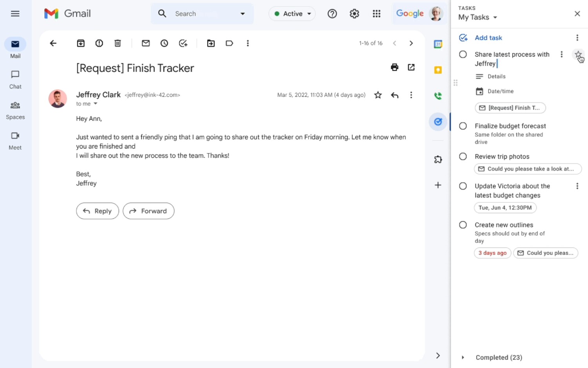Open the Active status dropdown
Viewport: 588px width, 368px height.
coord(292,14)
